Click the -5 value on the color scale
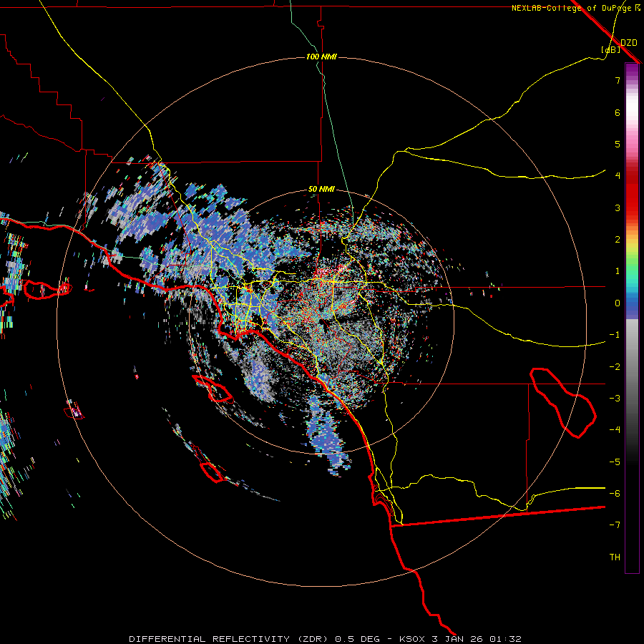 pos(615,462)
